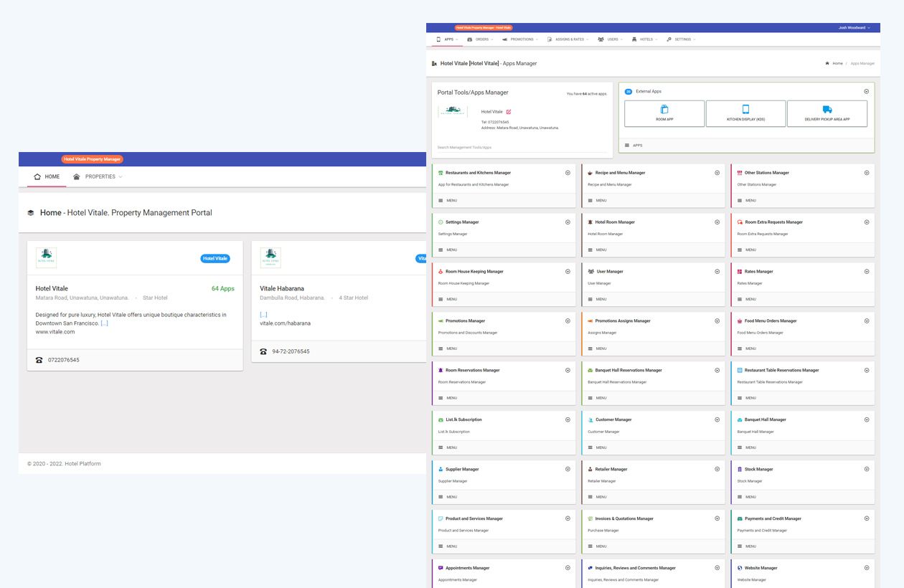Image resolution: width=904 pixels, height=588 pixels.
Task: Click the Food Menu Orders Manager icon
Action: pyautogui.click(x=740, y=321)
